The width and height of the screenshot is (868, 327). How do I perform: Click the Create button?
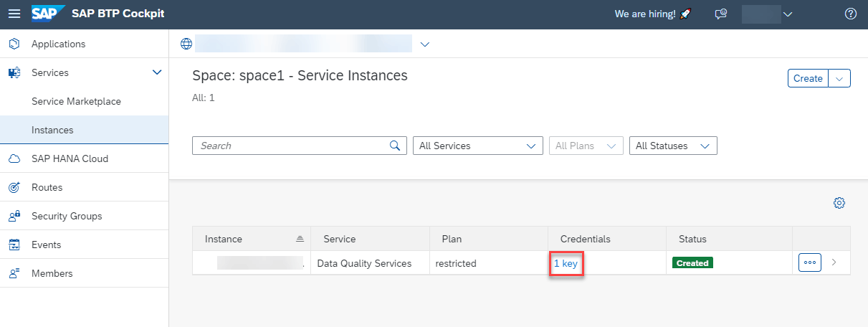809,78
